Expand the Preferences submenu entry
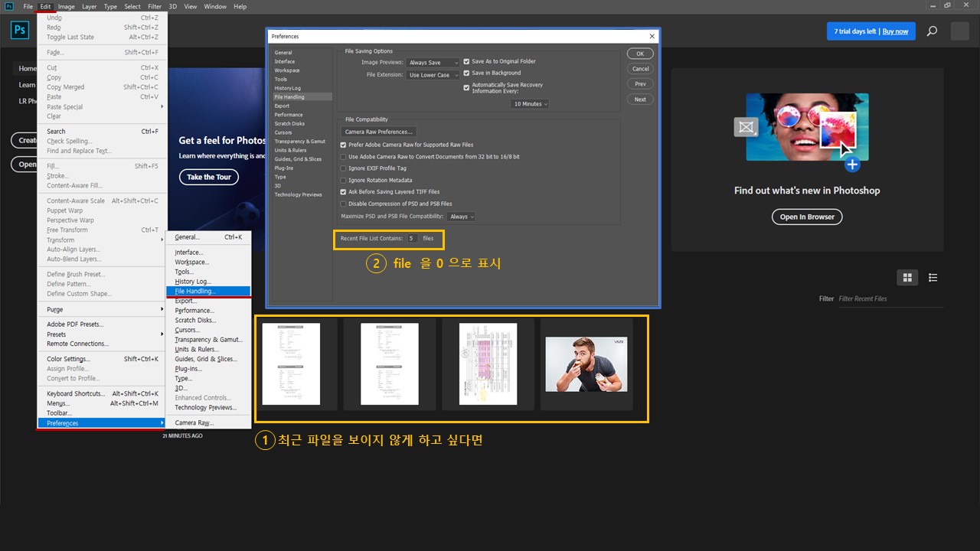Screen dimensions: 980x551 point(102,423)
